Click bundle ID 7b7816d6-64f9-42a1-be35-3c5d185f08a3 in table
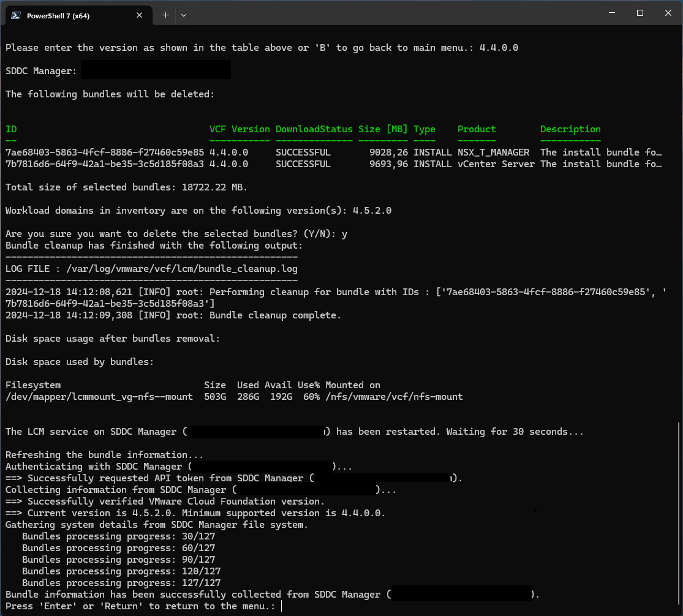Image resolution: width=683 pixels, height=616 pixels. [105, 164]
